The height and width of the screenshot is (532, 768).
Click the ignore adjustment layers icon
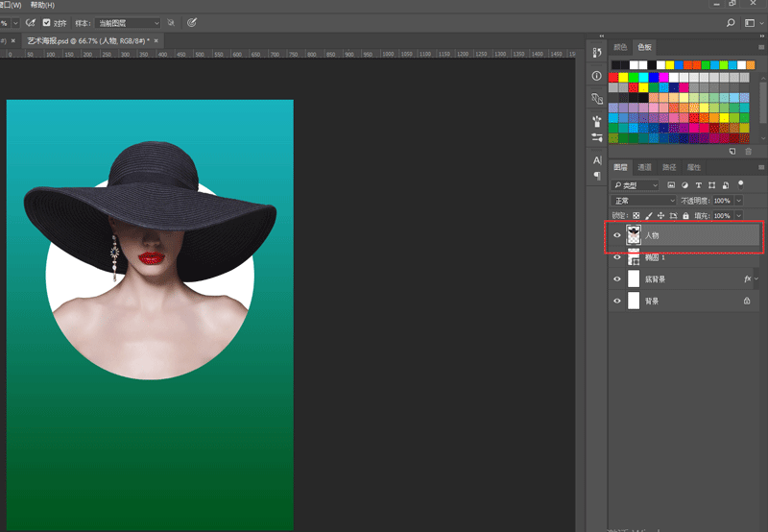coord(171,22)
